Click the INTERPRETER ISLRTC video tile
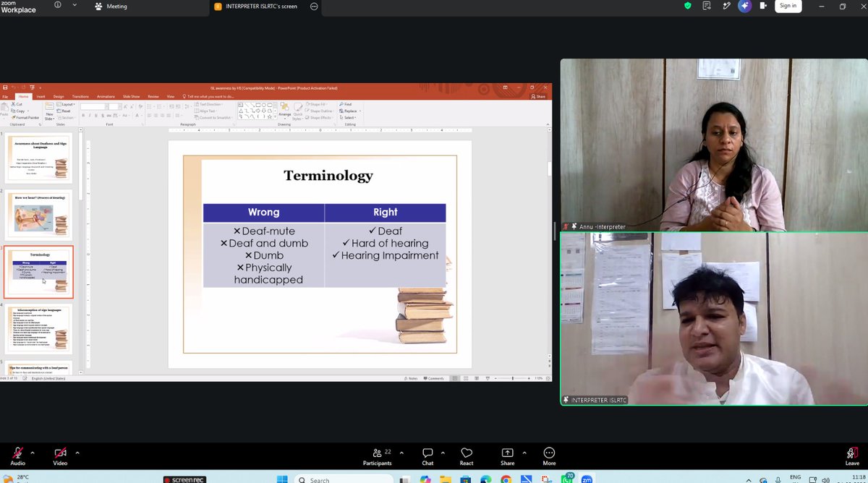The width and height of the screenshot is (868, 483). click(714, 319)
